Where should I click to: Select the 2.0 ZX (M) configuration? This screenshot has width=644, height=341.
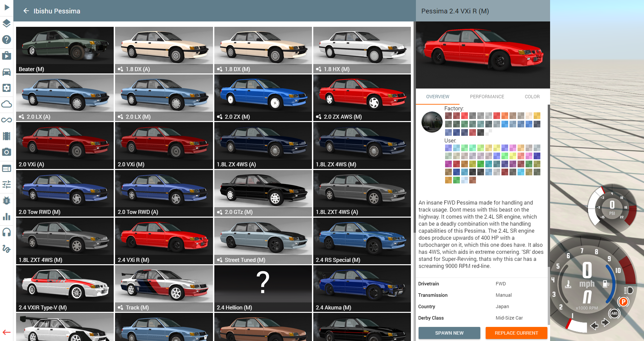click(x=263, y=98)
